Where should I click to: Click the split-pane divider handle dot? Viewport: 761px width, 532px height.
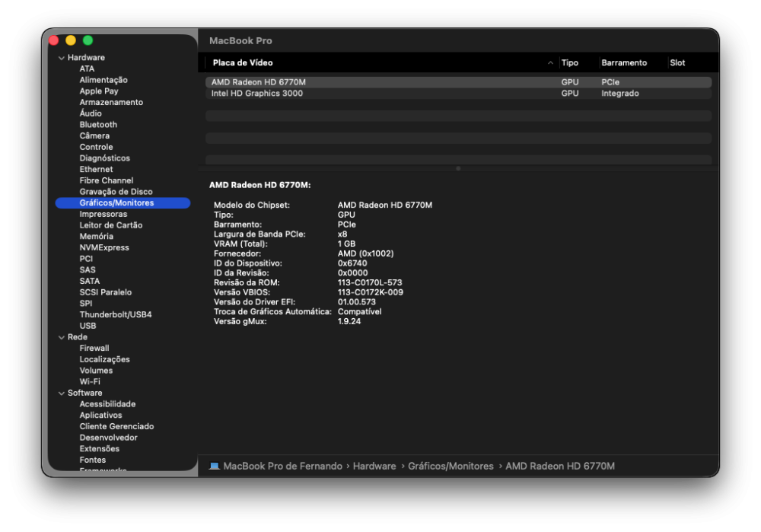(458, 168)
